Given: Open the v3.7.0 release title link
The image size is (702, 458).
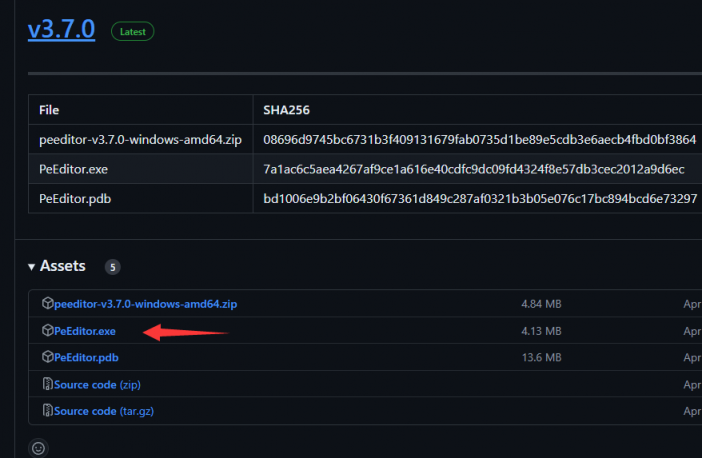Looking at the screenshot, I should pyautogui.click(x=61, y=29).
